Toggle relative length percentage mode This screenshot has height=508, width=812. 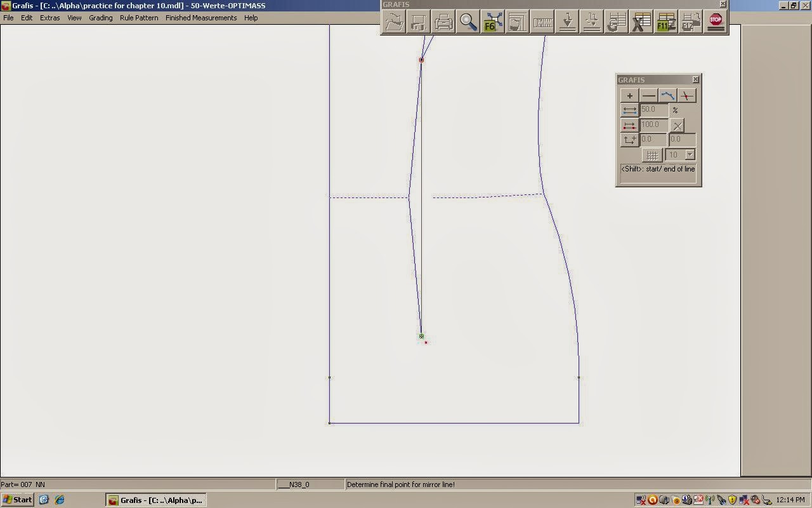[629, 110]
